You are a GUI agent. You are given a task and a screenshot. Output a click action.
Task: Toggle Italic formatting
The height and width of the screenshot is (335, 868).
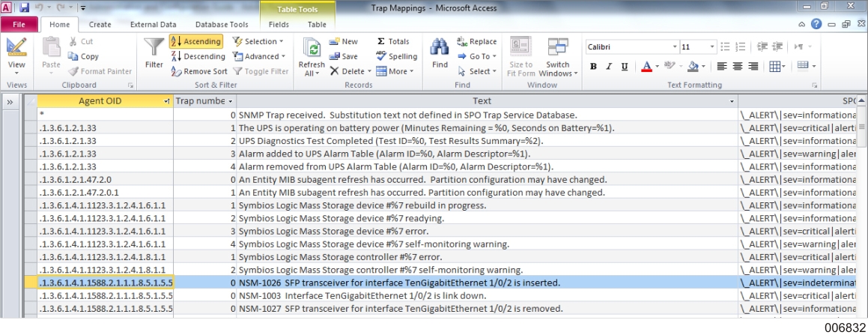609,67
